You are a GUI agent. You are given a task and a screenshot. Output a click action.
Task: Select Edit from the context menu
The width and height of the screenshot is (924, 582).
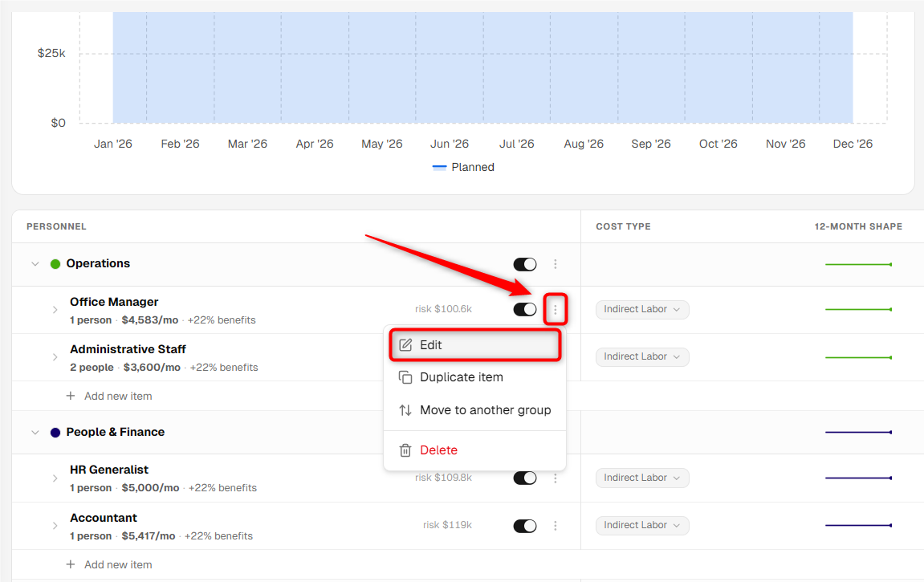click(475, 345)
